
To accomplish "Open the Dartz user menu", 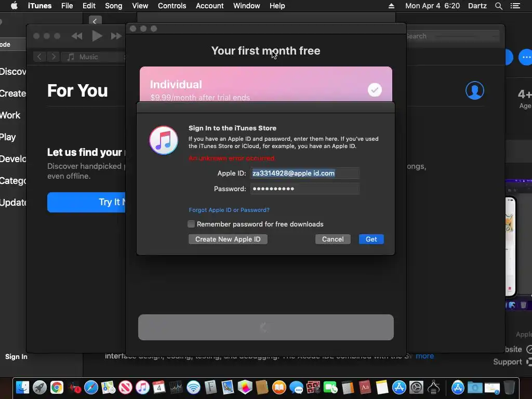I will click(477, 6).
